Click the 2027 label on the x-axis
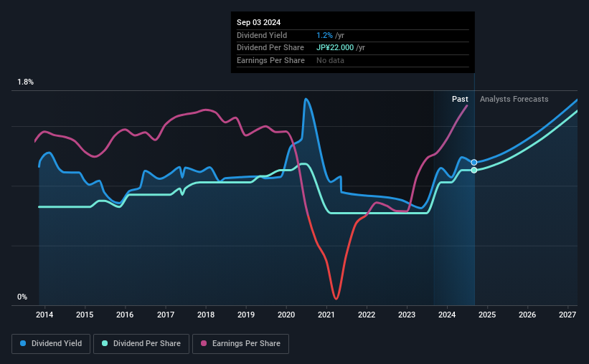Image resolution: width=589 pixels, height=364 pixels. point(567,315)
